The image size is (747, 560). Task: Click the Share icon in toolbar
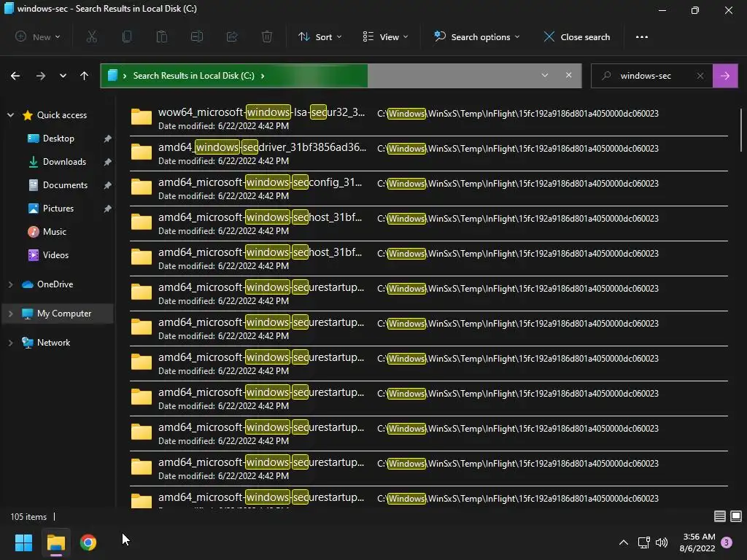[x=232, y=36]
